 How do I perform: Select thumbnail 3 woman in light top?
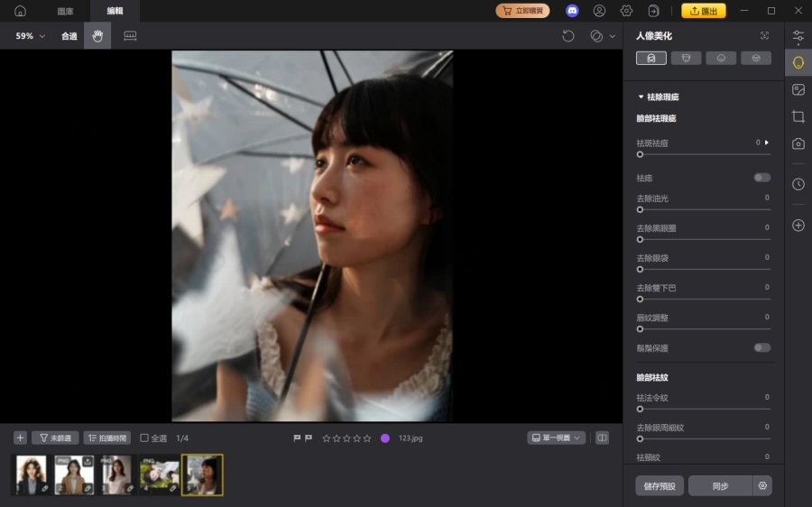[116, 475]
